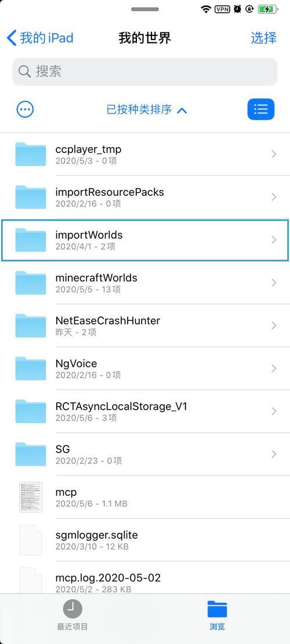
Task: Switch to the 浏览 tab
Action: click(x=217, y=615)
